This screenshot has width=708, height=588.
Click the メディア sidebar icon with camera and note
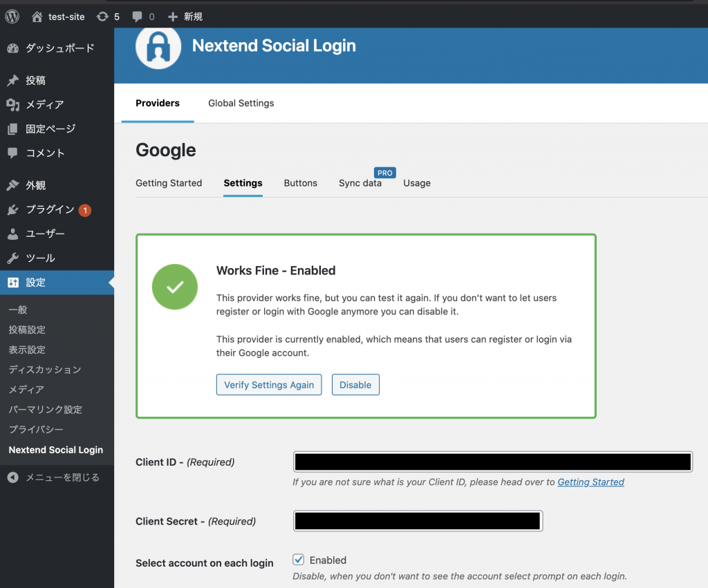(12, 105)
